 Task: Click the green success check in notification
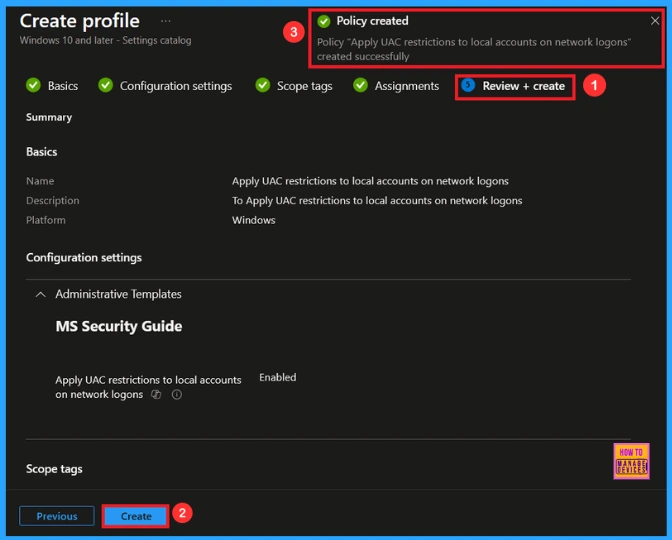tap(324, 21)
